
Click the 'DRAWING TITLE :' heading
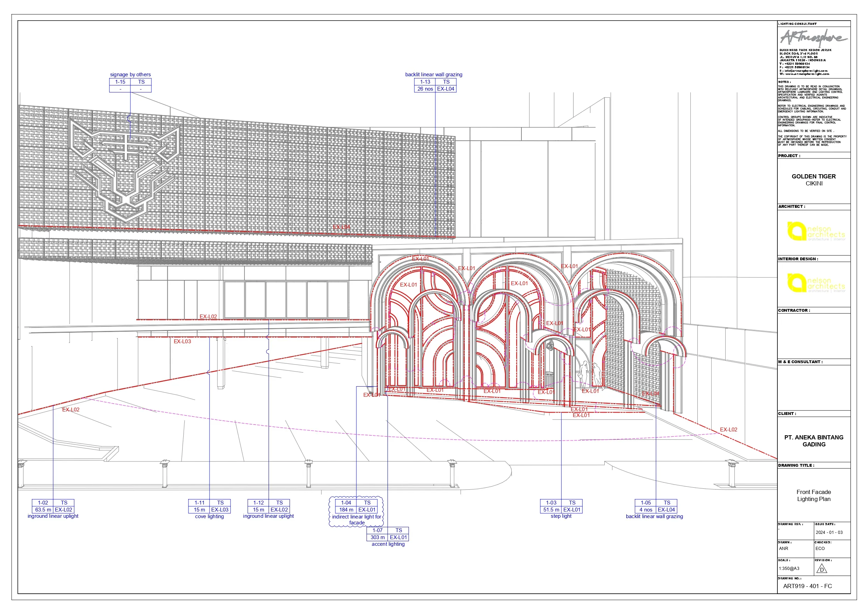[x=796, y=465]
